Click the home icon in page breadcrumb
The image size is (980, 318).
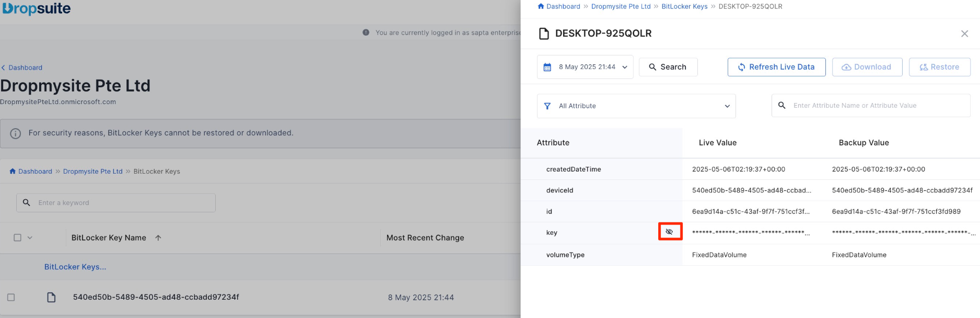point(13,171)
